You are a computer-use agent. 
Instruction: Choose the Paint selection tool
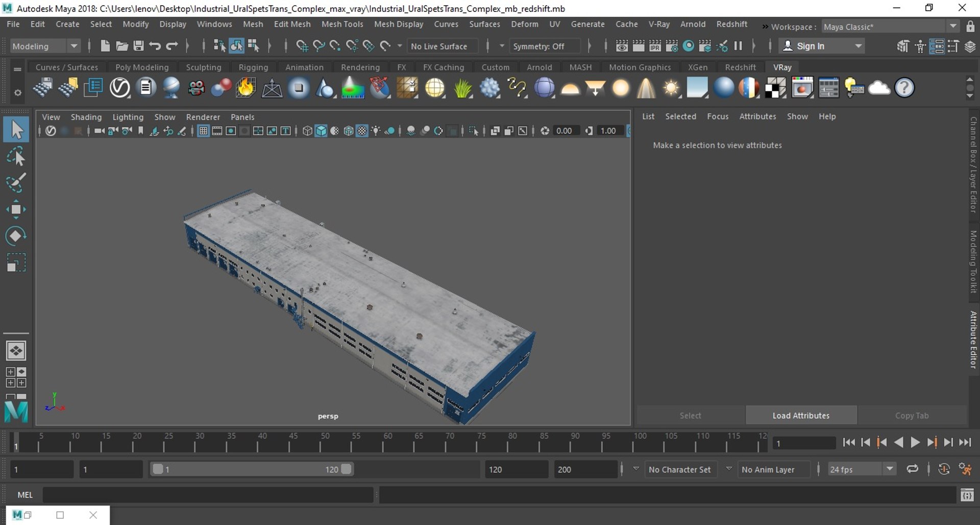click(x=16, y=183)
